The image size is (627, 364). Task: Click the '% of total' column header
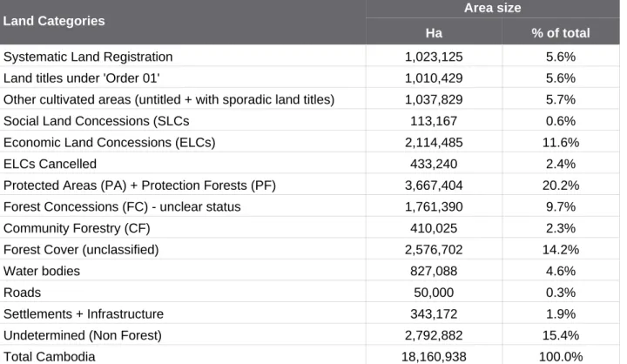point(561,33)
